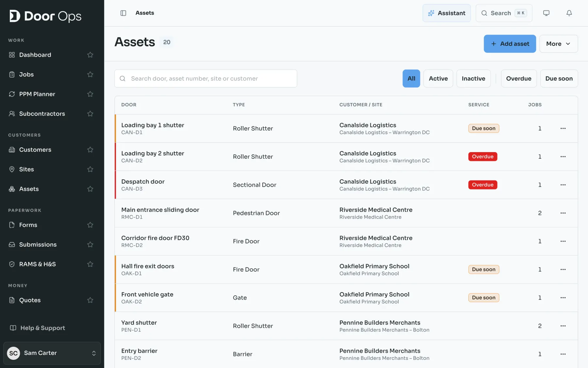The height and width of the screenshot is (368, 588).
Task: Open the Assistant panel
Action: [x=447, y=13]
